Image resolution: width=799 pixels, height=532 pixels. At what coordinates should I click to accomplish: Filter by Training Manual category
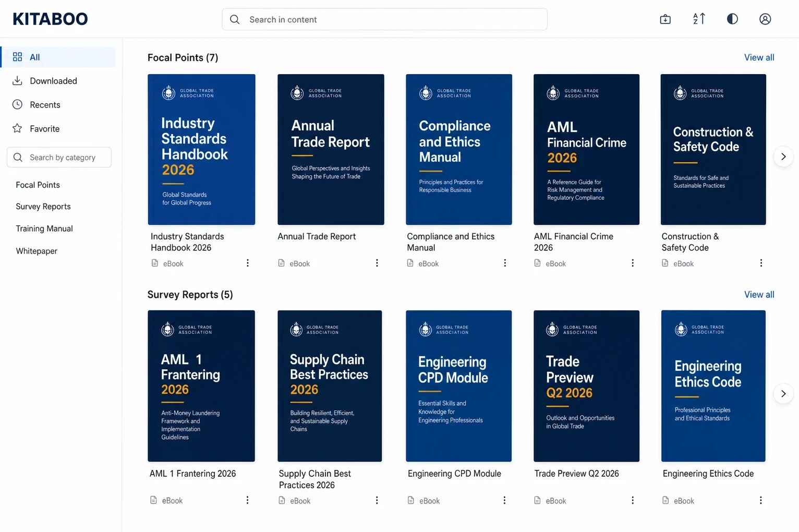[44, 228]
